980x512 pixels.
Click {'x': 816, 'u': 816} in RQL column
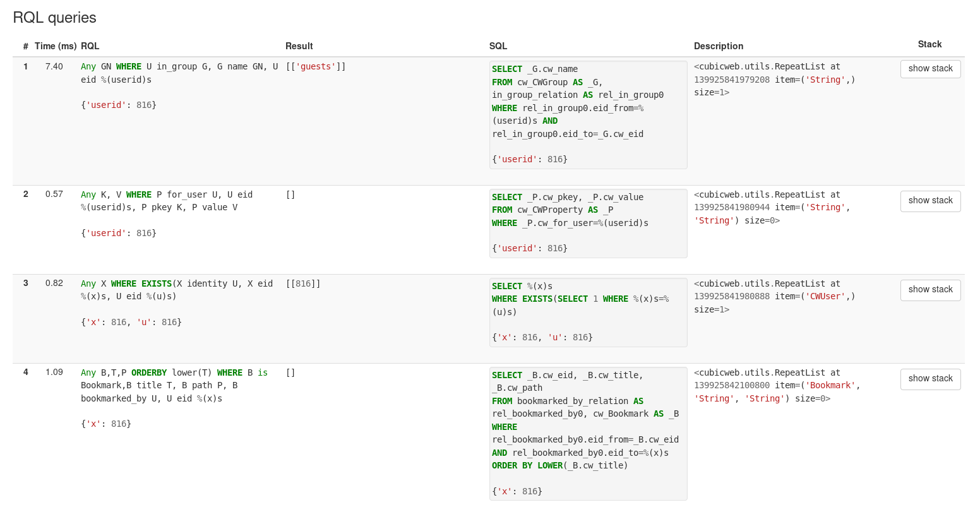131,323
